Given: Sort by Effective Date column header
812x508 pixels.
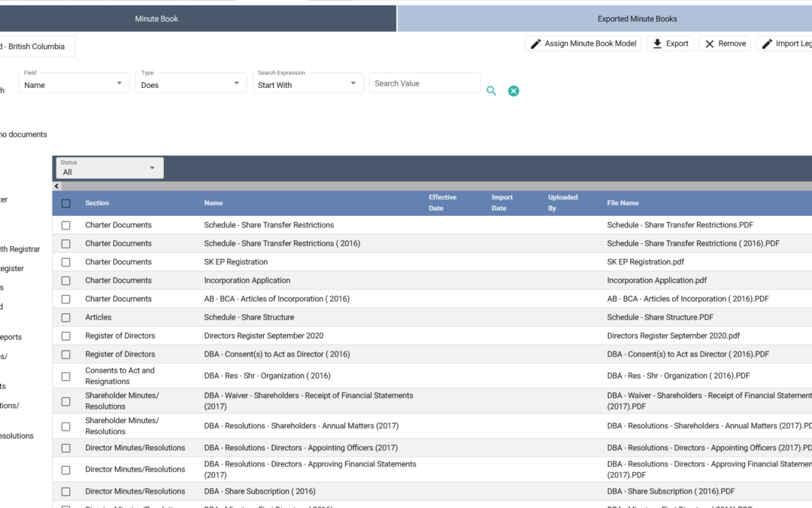Looking at the screenshot, I should tap(442, 202).
